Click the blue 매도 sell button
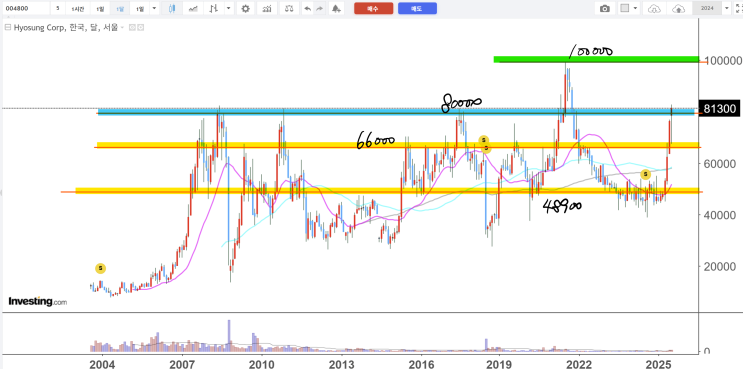 pyautogui.click(x=417, y=9)
